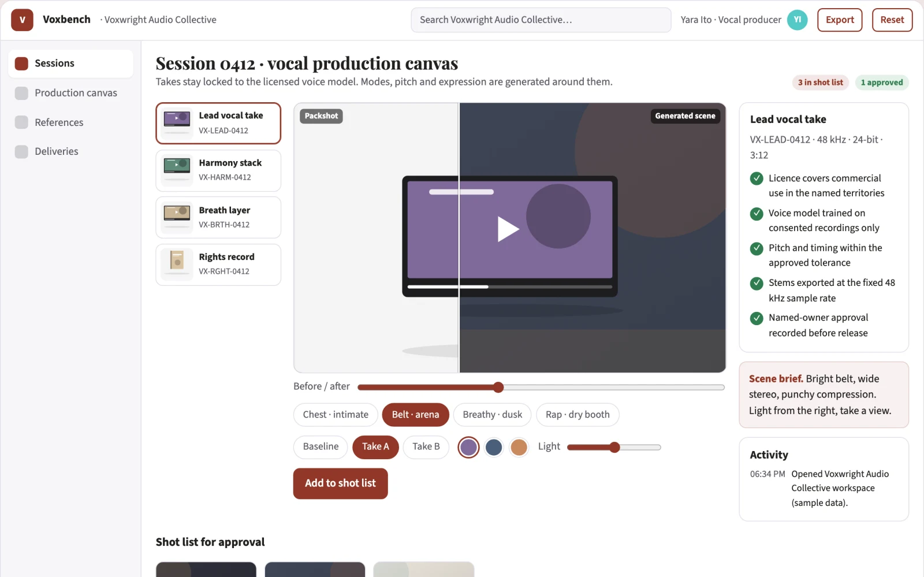Click the Generated scene label
The width and height of the screenshot is (924, 577).
(x=685, y=116)
